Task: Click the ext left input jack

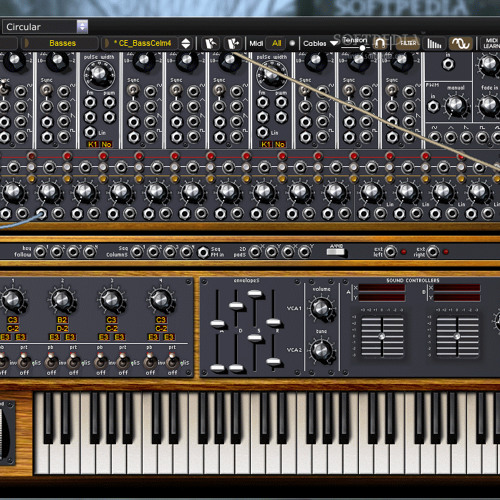Action: point(390,252)
